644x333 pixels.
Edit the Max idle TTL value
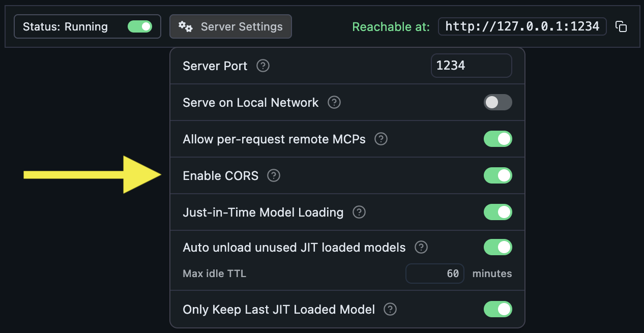pyautogui.click(x=435, y=274)
